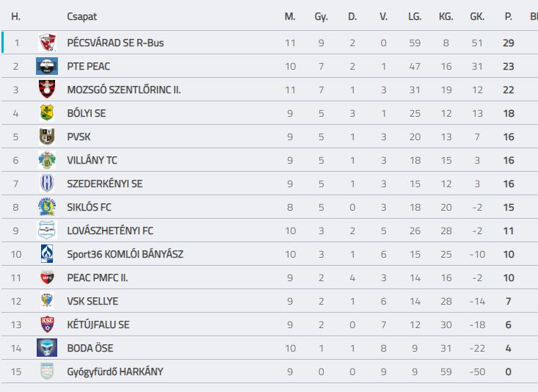Viewport: 538px width, 392px height.
Task: Click the BODA ÖSE blue logo
Action: tap(47, 348)
